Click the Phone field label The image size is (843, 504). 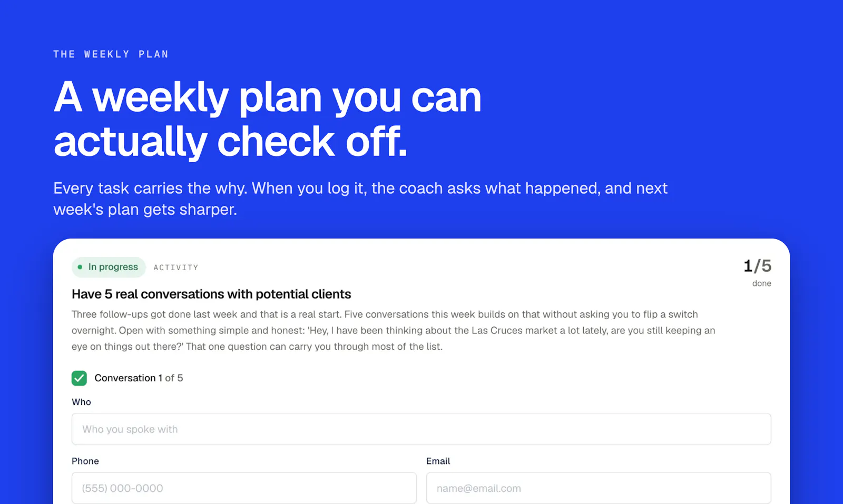85,461
